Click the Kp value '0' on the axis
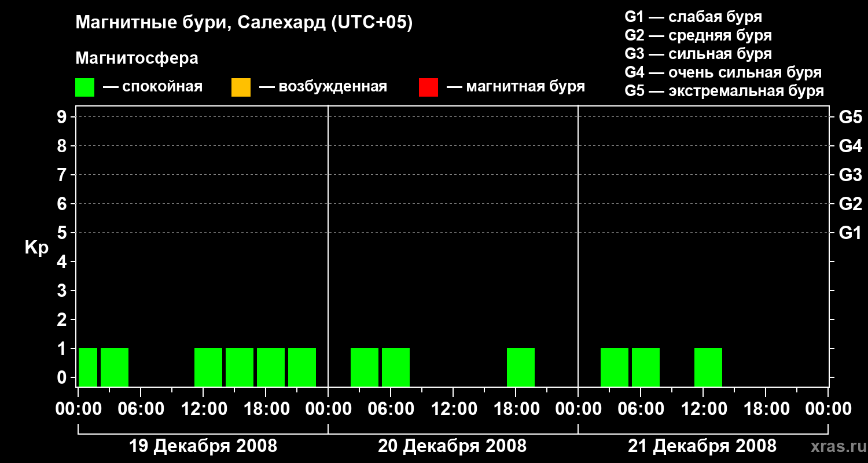This screenshot has width=868, height=463. (63, 377)
